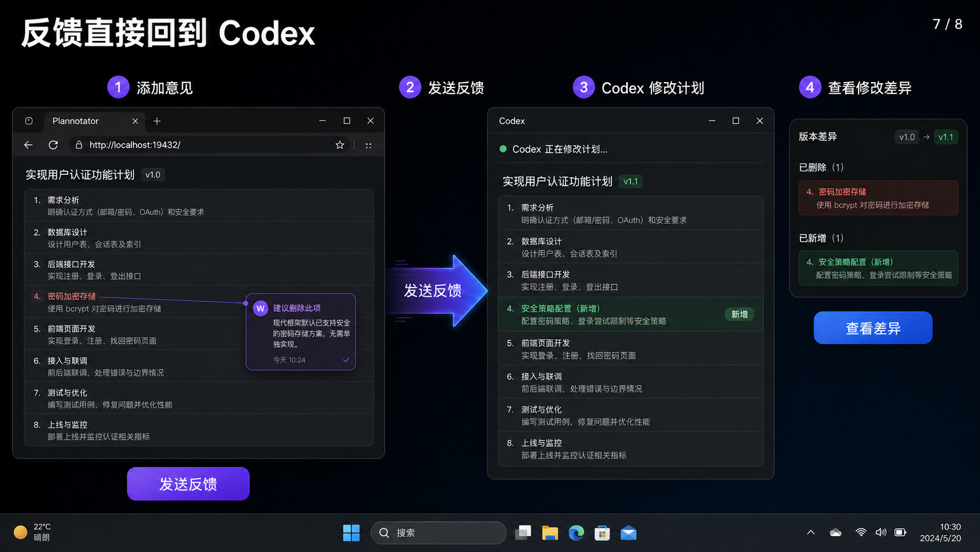
Task: Click the 已删除 (1) heading
Action: click(821, 167)
